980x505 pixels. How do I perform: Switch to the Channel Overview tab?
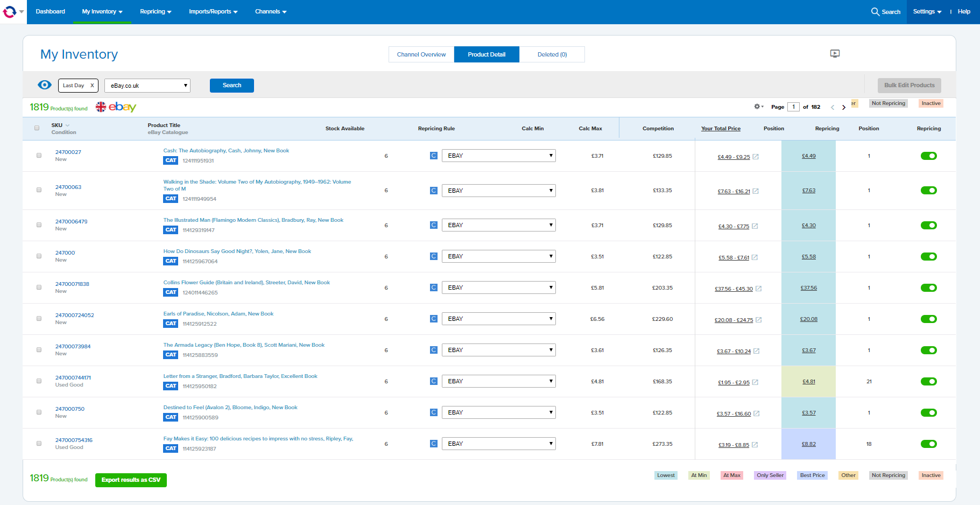pyautogui.click(x=421, y=54)
